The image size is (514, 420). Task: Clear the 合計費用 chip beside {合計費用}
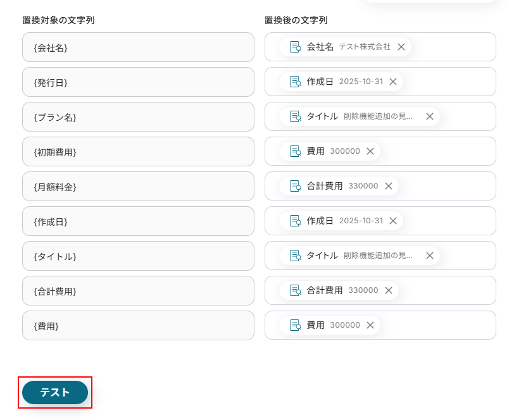pos(389,290)
